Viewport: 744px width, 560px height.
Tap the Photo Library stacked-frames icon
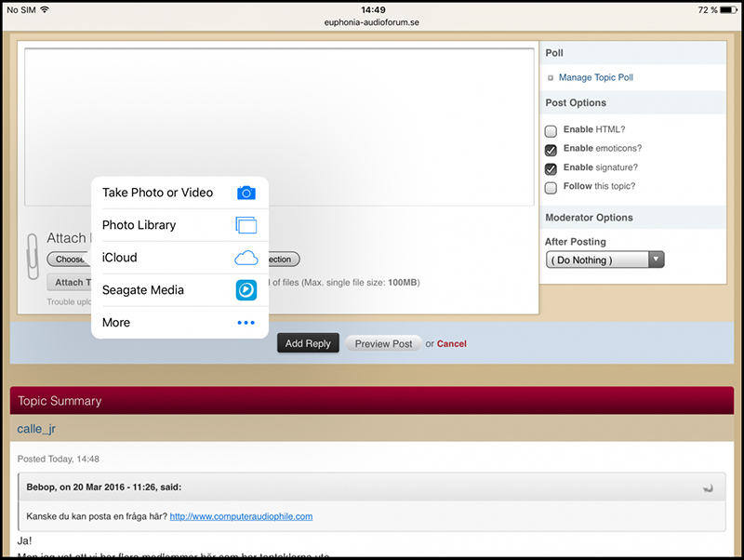246,225
